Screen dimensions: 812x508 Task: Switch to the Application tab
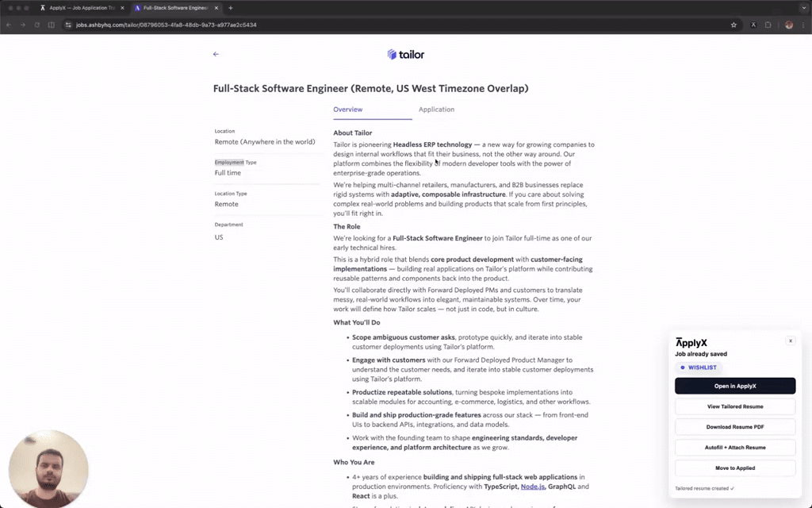click(437, 110)
